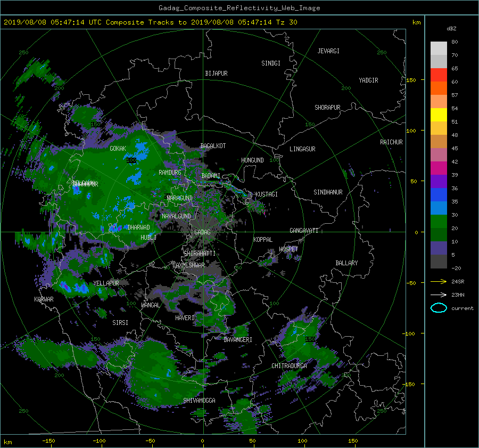Click the UTC Composite Tracks timestamp line
Screen dimensions: 479x448
(x=150, y=22)
